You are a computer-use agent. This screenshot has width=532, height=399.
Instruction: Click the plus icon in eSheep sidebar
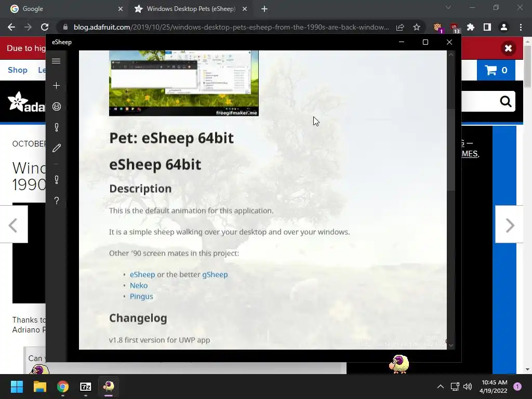tap(56, 86)
